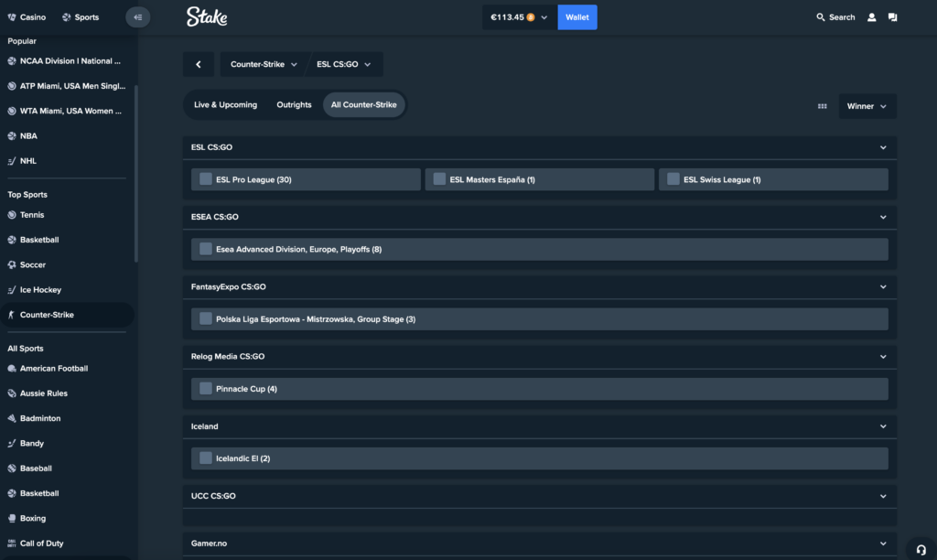Open the user profile icon
The width and height of the screenshot is (937, 560).
click(x=872, y=17)
